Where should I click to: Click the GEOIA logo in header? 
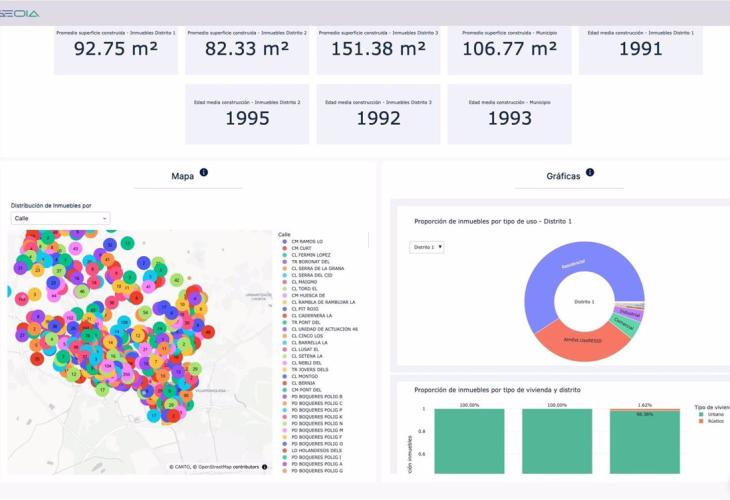pyautogui.click(x=20, y=13)
